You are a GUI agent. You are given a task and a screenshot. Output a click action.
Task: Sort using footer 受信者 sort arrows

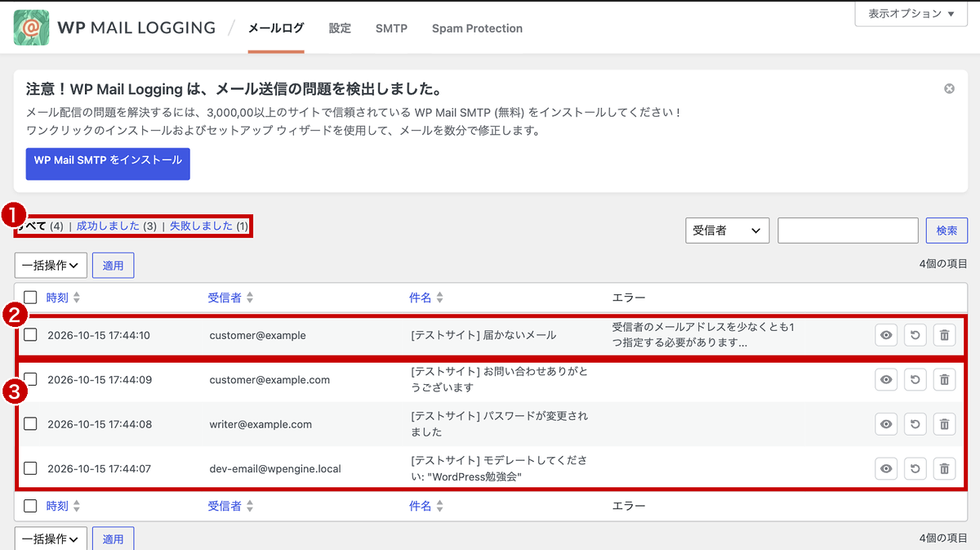coord(250,507)
